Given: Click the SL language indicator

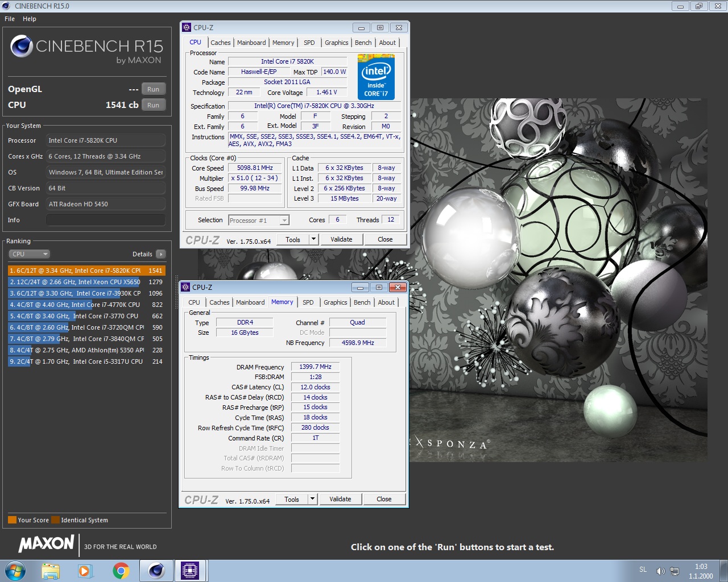Looking at the screenshot, I should click(x=643, y=569).
